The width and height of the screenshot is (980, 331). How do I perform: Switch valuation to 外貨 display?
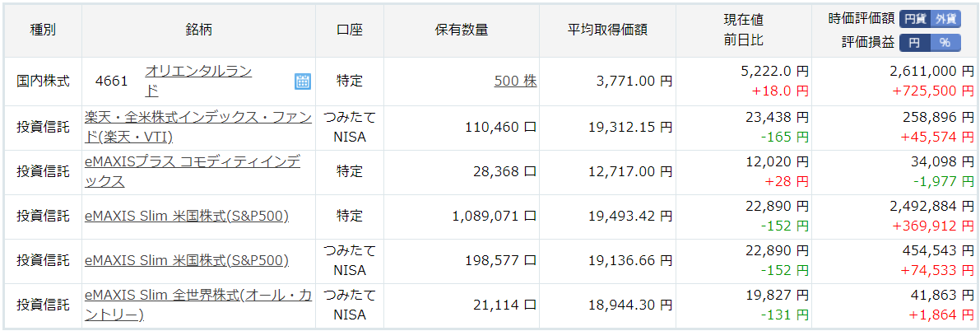(x=945, y=19)
